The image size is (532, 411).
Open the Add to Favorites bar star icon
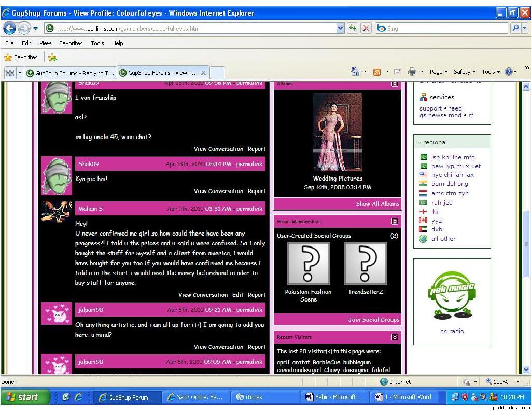[52, 58]
